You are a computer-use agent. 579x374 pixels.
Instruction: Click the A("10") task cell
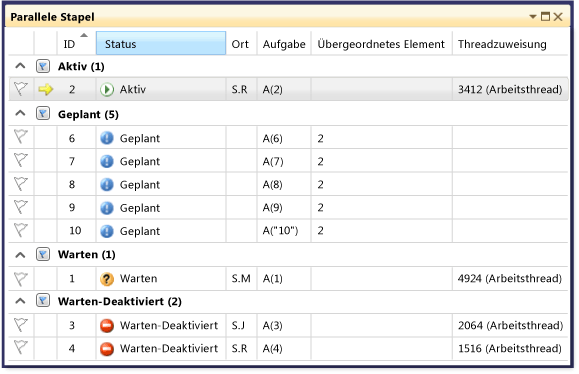point(284,230)
